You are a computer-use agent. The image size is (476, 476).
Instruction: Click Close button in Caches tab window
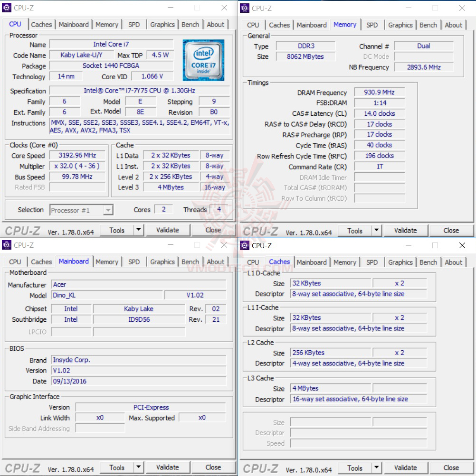[x=451, y=468]
